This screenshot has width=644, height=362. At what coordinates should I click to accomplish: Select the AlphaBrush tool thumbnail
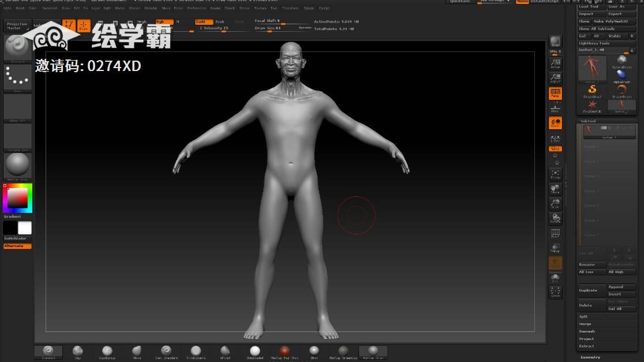(621, 76)
